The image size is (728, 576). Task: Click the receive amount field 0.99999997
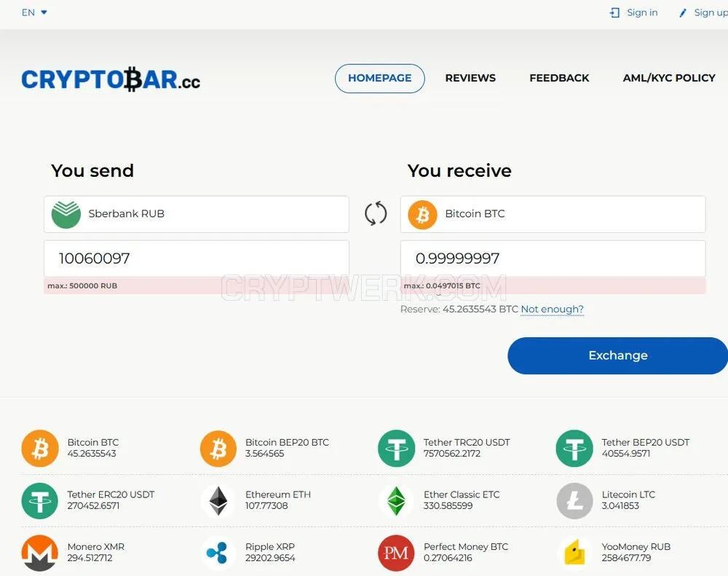click(x=553, y=259)
